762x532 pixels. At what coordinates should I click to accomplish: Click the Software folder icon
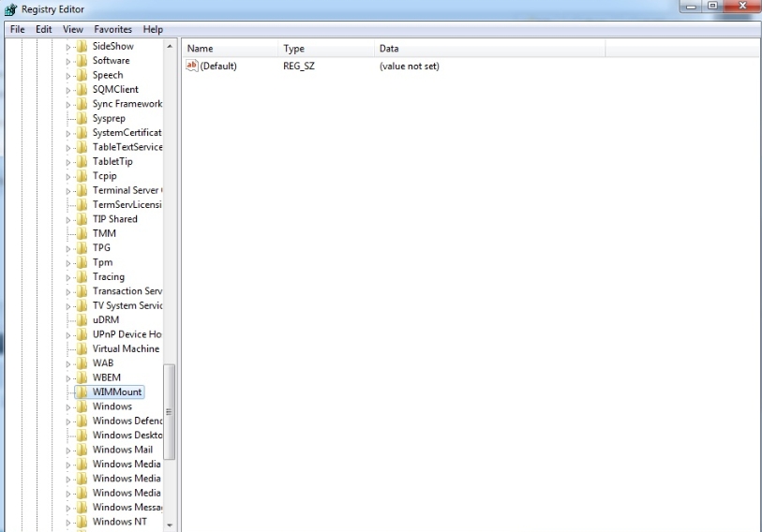pos(82,61)
